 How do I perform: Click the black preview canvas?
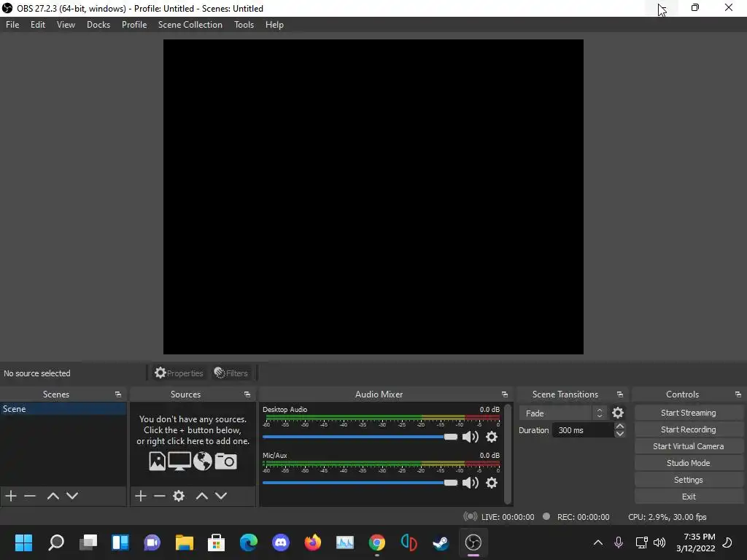tap(373, 197)
